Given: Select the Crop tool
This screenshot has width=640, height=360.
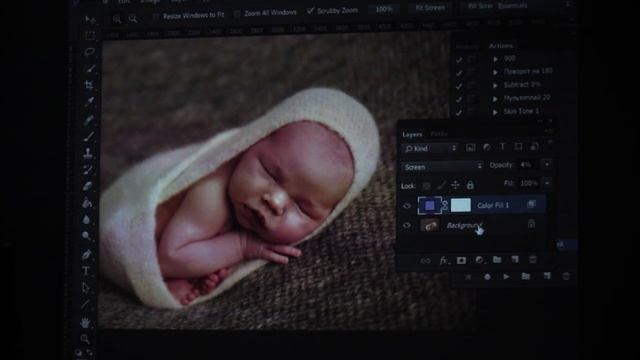Looking at the screenshot, I should (89, 85).
